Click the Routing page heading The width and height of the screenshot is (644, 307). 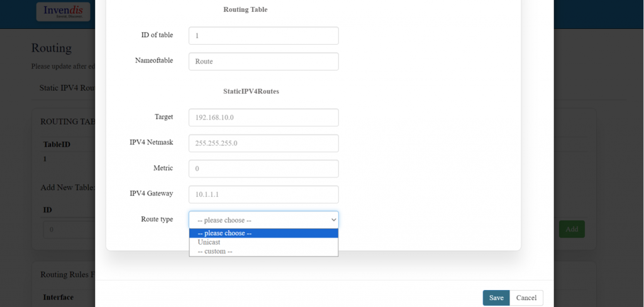(x=52, y=48)
